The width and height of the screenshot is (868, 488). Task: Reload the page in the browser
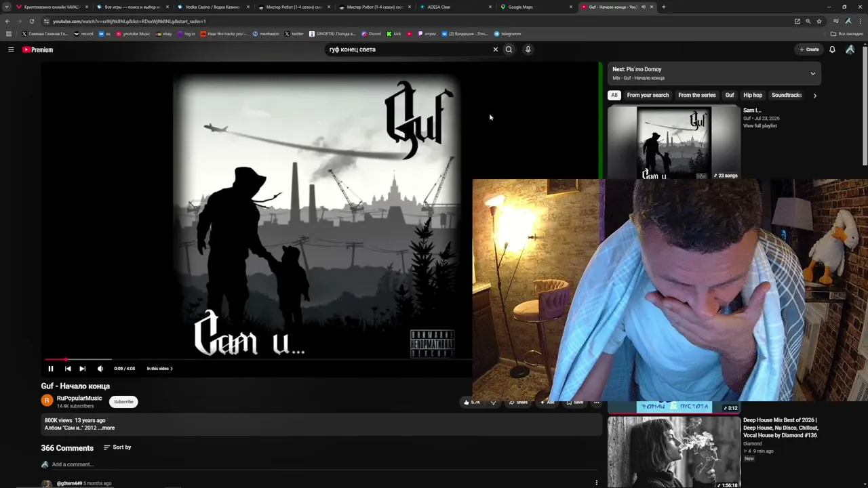tap(32, 21)
